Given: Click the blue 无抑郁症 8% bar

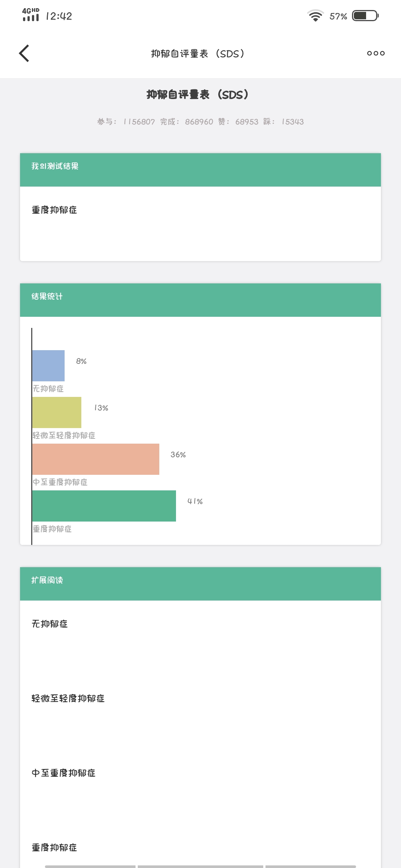Looking at the screenshot, I should (x=49, y=366).
